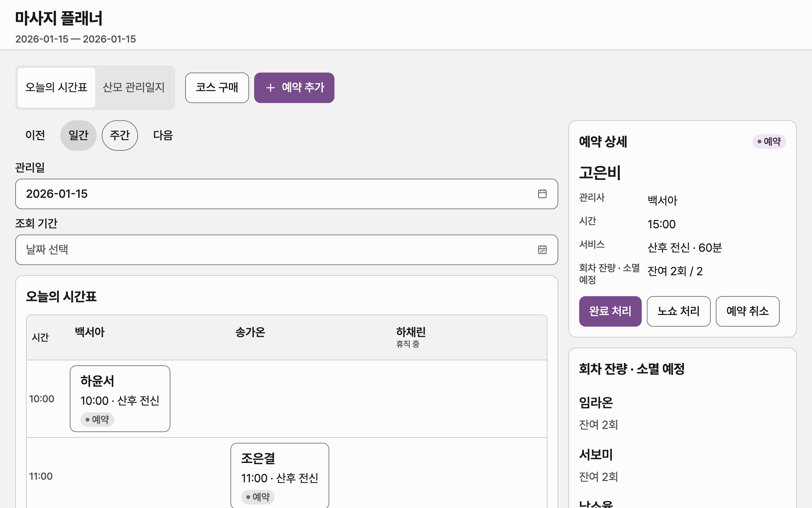
Task: Click the 예약 추가 button
Action: pyautogui.click(x=294, y=88)
